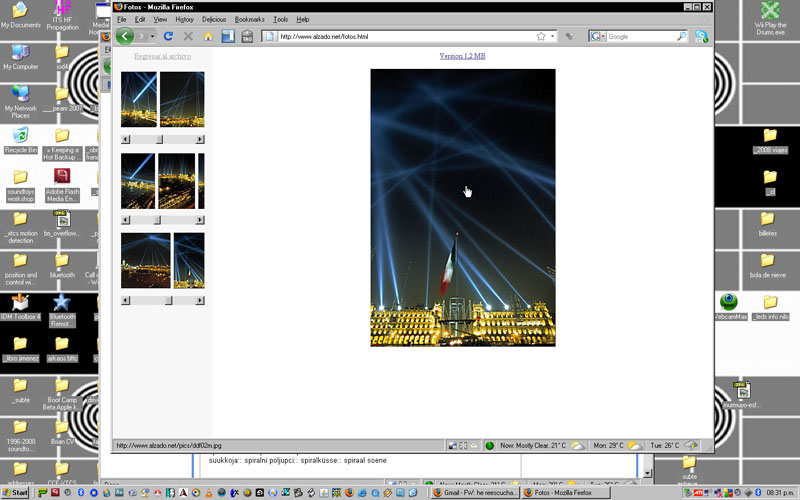Open the Recycle Bin desktop icon
The height and width of the screenshot is (500, 800).
[x=20, y=137]
